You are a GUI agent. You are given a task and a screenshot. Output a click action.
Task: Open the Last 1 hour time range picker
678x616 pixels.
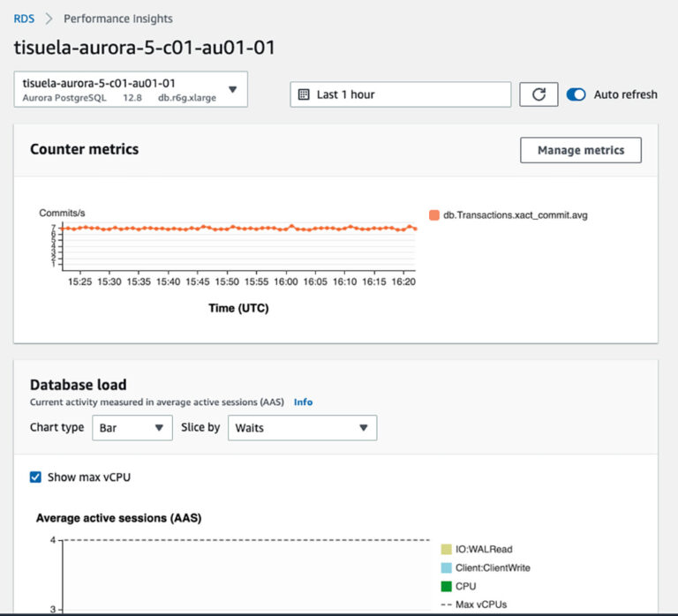[401, 94]
